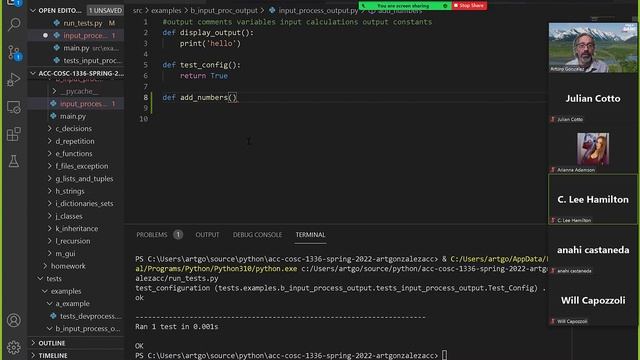This screenshot has height=360, width=640.
Task: Select Julian Cotto participant tile
Action: (593, 98)
